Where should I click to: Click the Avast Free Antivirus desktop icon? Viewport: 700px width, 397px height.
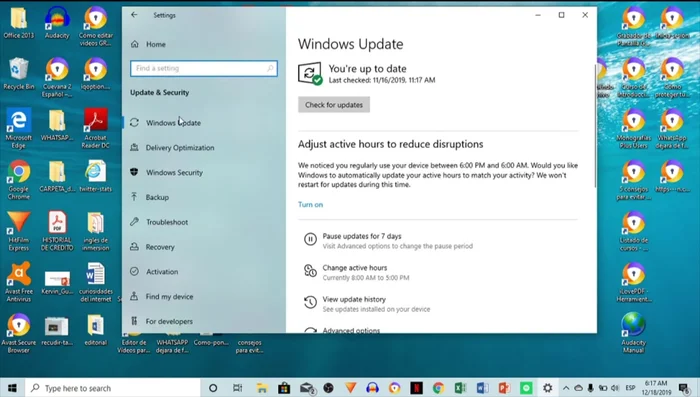(19, 282)
